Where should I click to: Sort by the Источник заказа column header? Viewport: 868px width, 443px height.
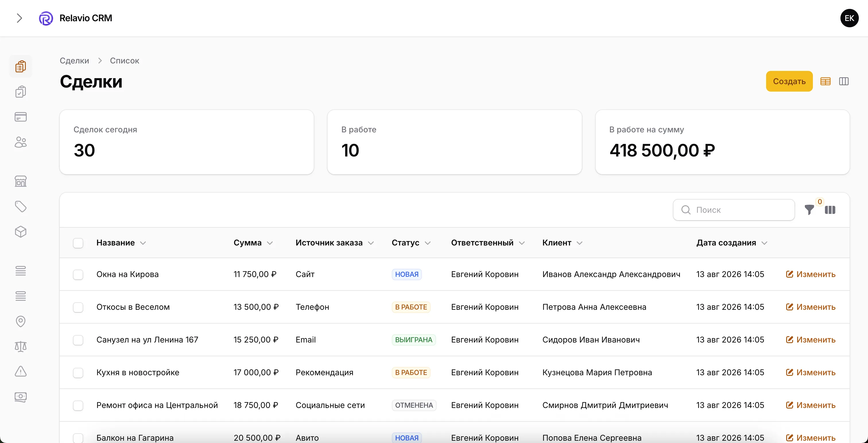pyautogui.click(x=335, y=243)
